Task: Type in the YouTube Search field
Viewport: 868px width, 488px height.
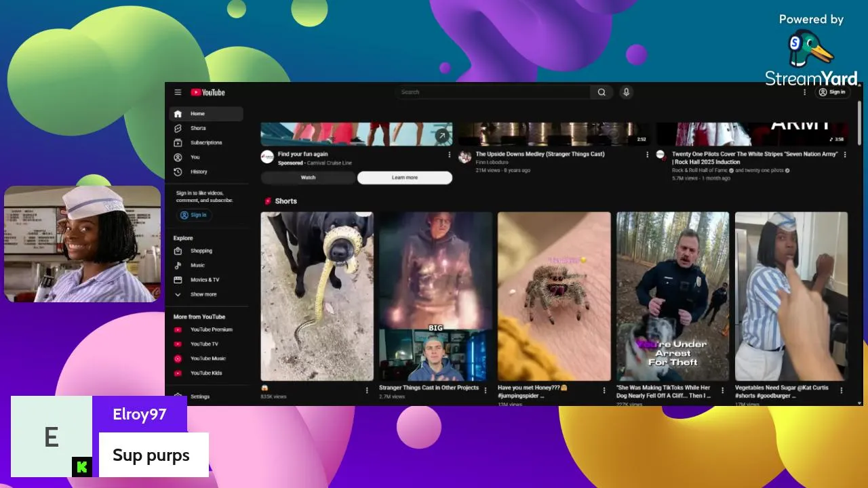Action: click(x=492, y=92)
